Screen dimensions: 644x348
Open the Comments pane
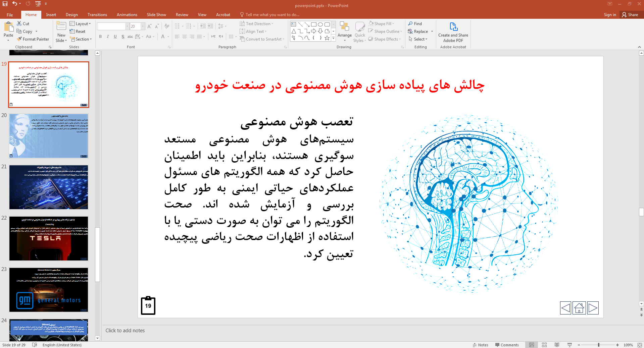507,345
